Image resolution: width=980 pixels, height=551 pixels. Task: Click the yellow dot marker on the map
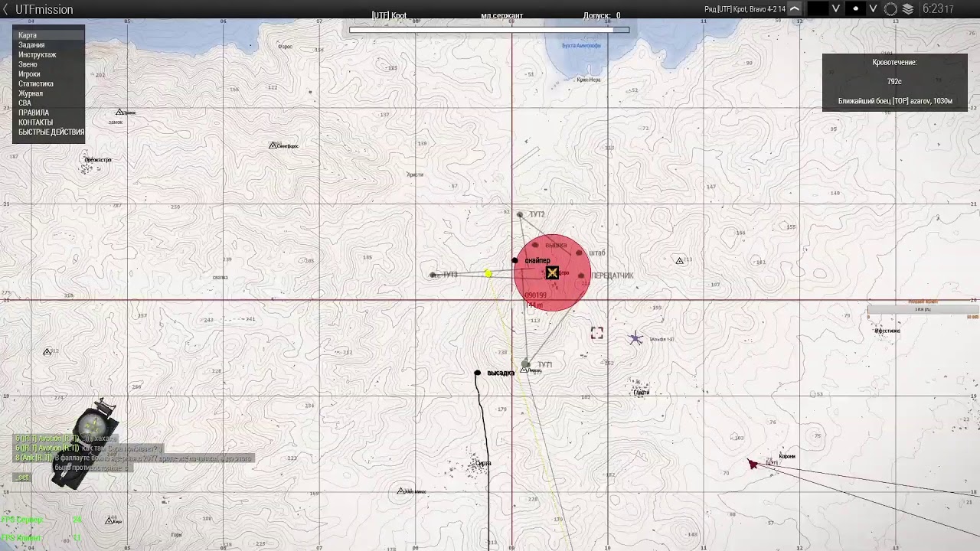pyautogui.click(x=488, y=273)
